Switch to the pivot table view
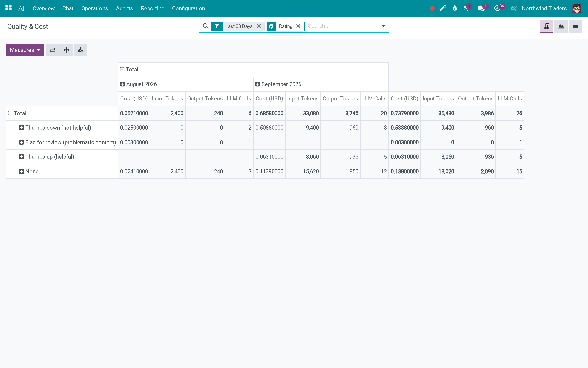 [x=546, y=26]
